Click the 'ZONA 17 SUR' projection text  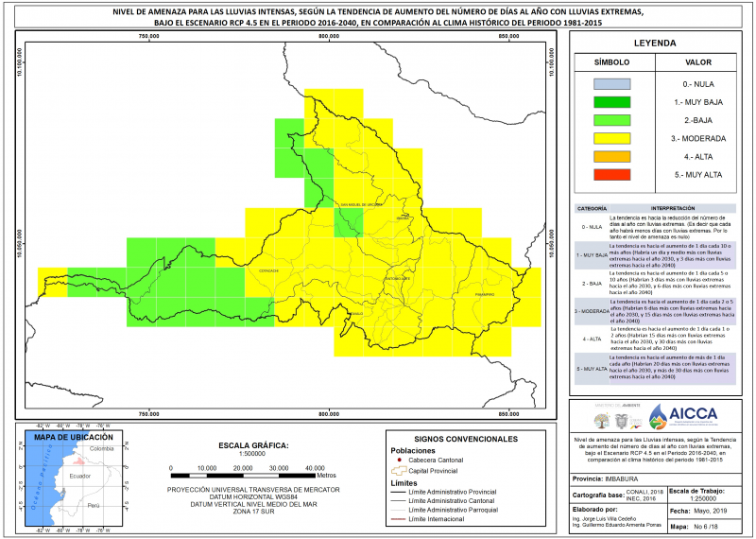tap(253, 512)
